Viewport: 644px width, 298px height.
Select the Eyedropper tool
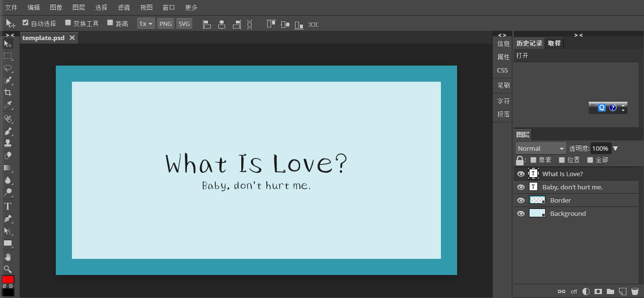8,105
